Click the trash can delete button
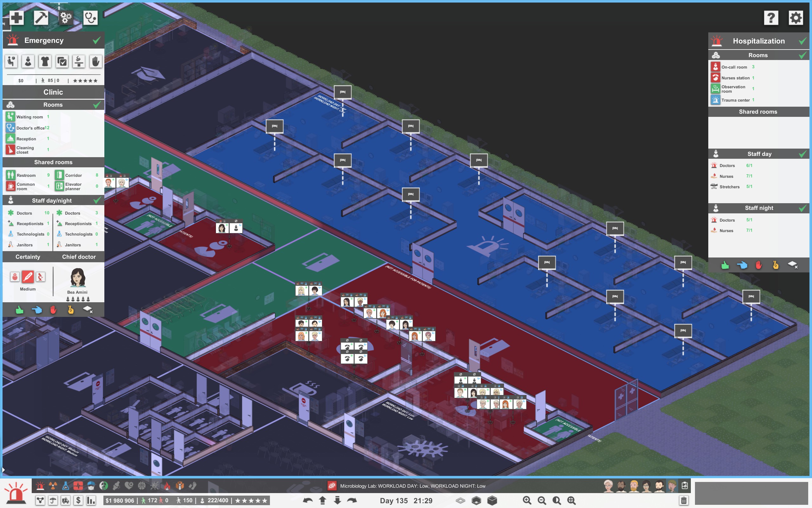812x508 pixels. point(684,500)
